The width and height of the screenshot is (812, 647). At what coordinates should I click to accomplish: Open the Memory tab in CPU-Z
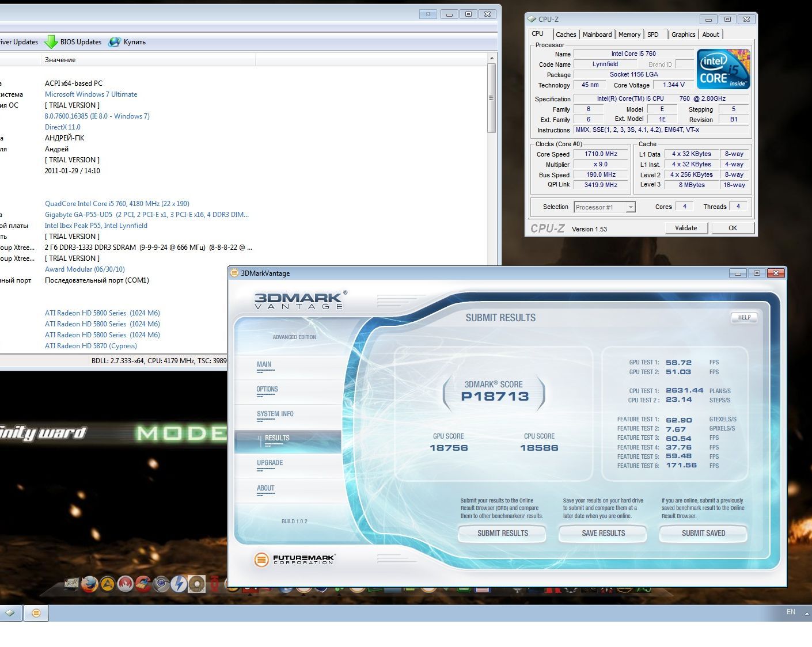pos(629,35)
